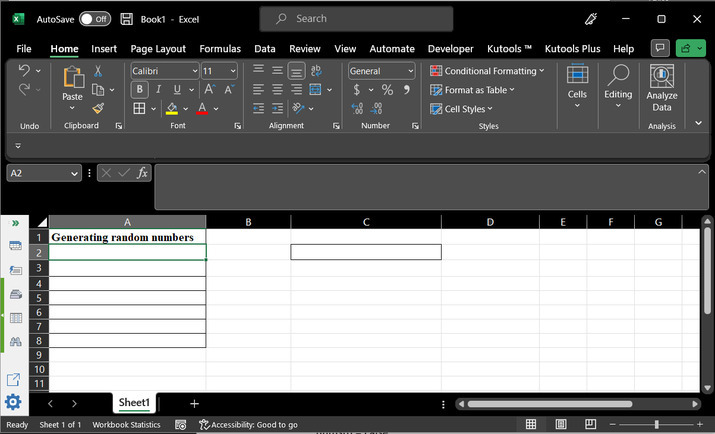Screen dimensions: 715x434
Task: Open the Conditional Formatting dropdown
Action: point(487,71)
